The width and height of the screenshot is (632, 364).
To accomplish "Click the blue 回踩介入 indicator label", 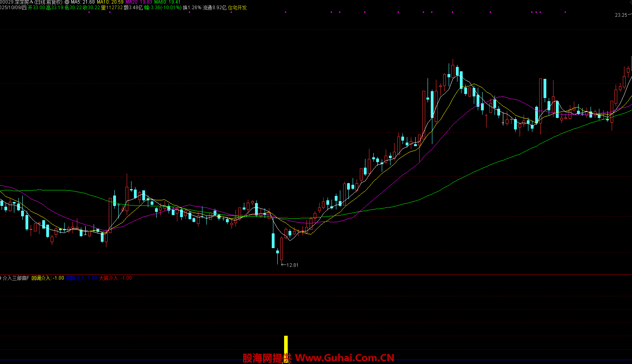I will tap(82, 278).
